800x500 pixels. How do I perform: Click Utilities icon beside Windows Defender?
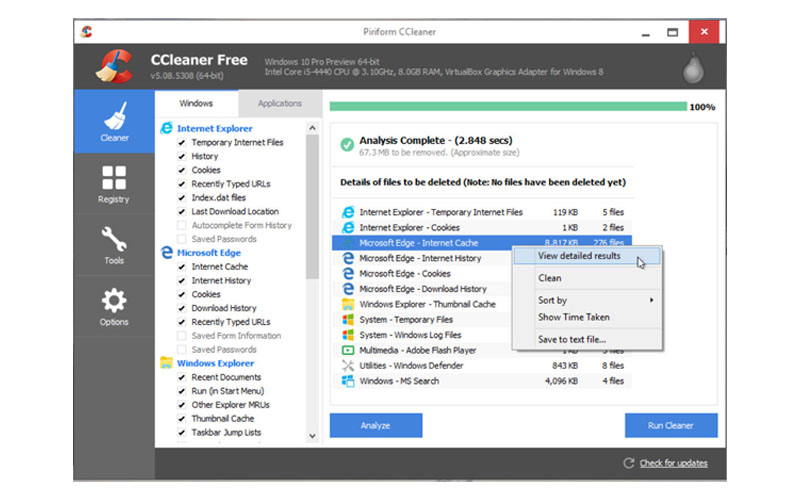point(348,365)
